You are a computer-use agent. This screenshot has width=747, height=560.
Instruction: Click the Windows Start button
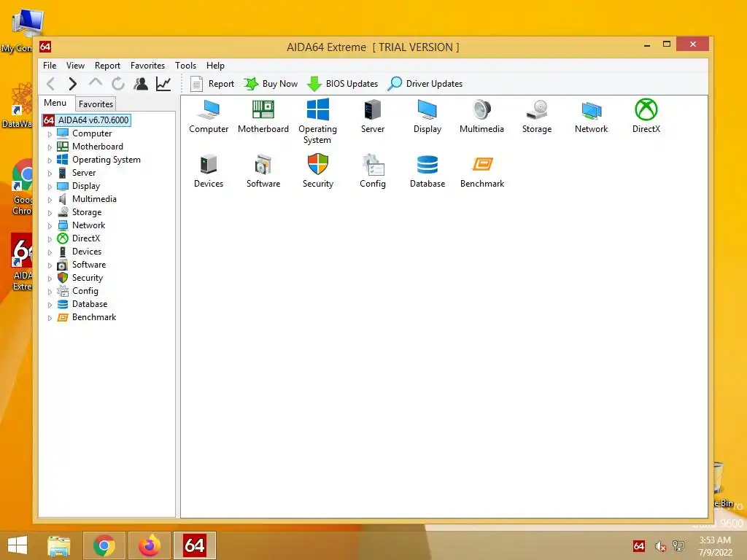[18, 545]
